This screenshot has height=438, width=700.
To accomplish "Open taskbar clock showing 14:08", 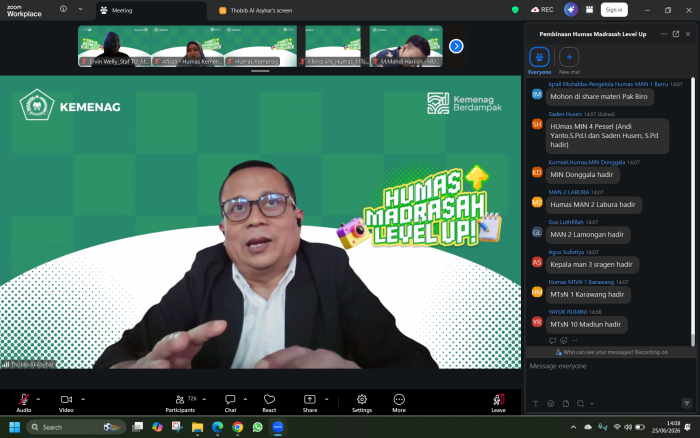I will point(666,427).
